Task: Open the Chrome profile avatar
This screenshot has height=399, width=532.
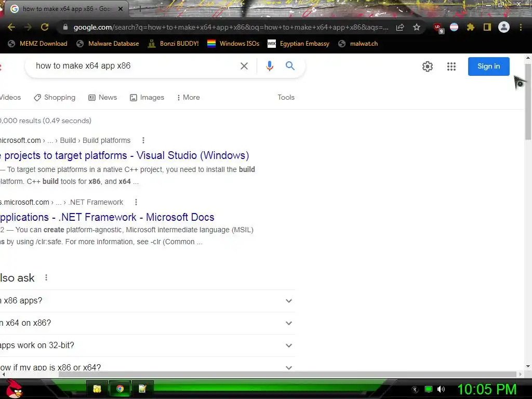Action: click(x=504, y=27)
